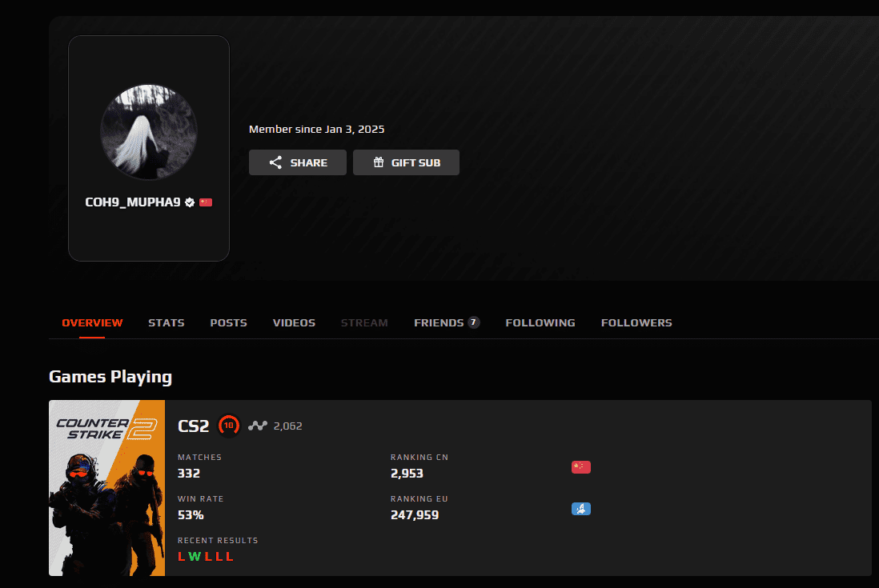Click the verified badge beside the username
Image resolution: width=879 pixels, height=588 pixels.
coord(190,203)
